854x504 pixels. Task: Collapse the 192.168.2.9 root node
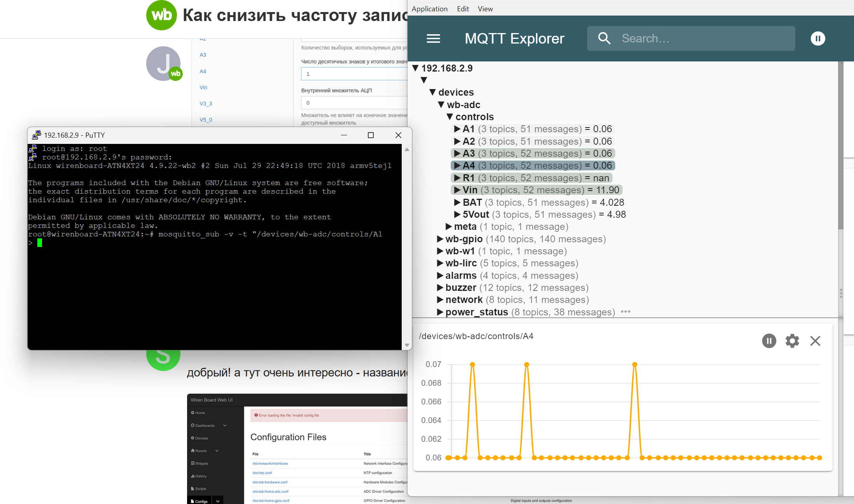click(415, 68)
